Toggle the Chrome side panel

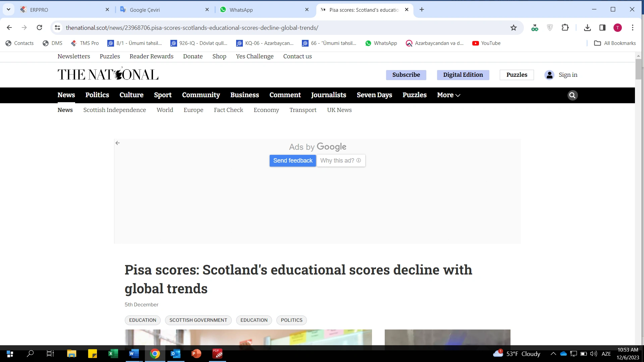[x=602, y=28]
